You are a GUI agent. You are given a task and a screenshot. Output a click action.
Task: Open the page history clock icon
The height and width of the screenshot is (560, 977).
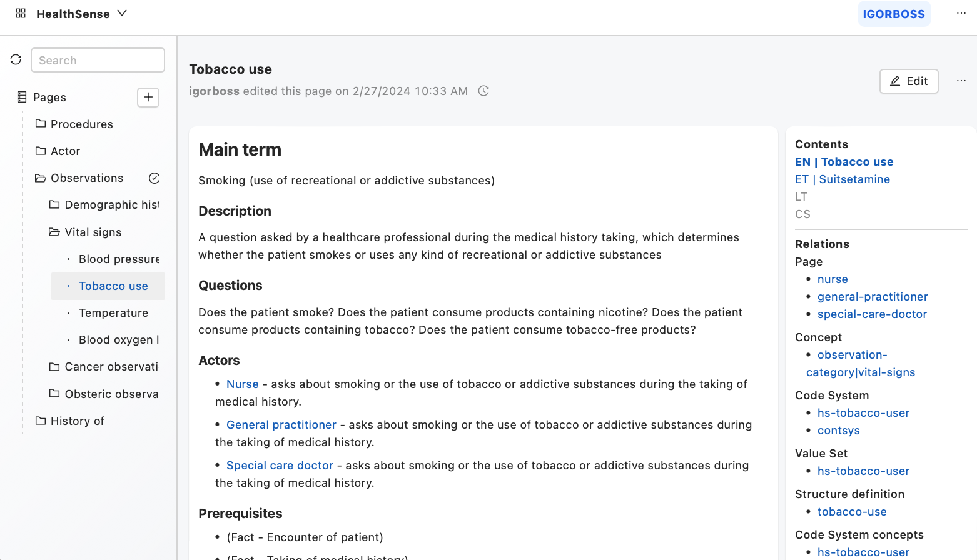point(483,91)
